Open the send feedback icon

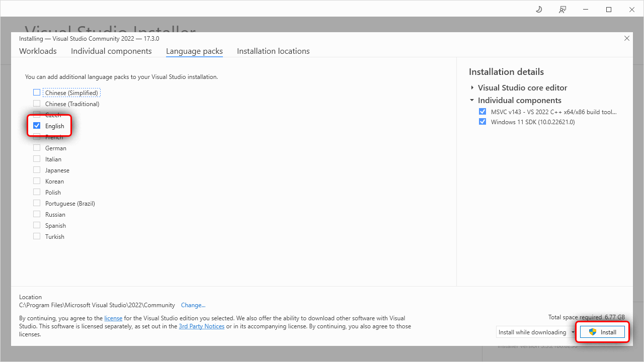coord(562,10)
